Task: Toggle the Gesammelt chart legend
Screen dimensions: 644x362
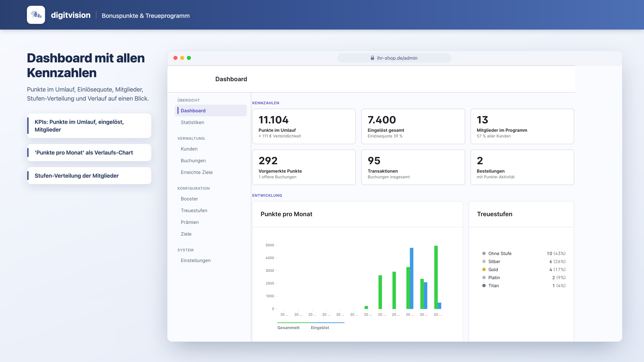Action: [288, 328]
